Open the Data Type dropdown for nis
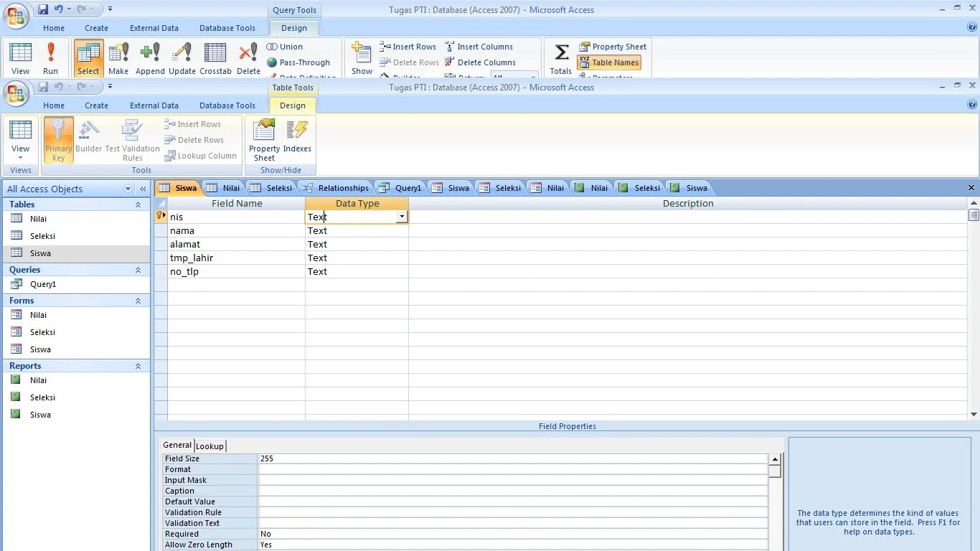980x551 pixels. (x=402, y=217)
